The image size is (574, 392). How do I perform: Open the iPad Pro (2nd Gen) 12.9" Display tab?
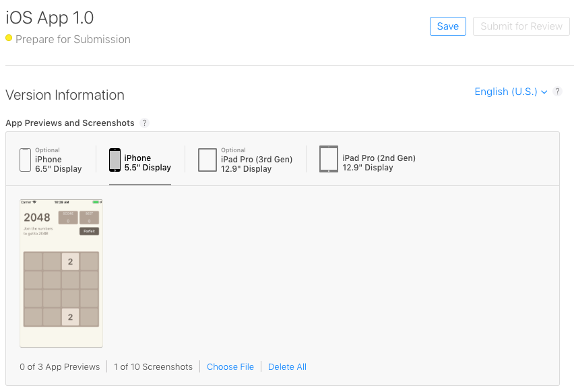point(367,160)
